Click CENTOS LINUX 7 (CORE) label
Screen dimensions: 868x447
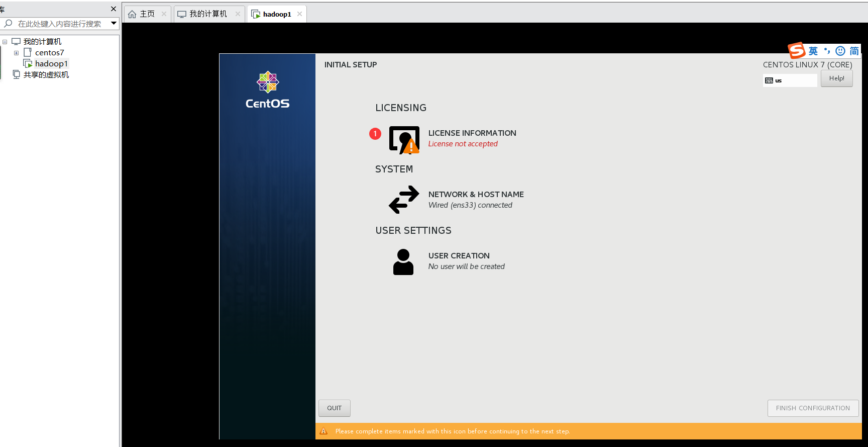808,65
